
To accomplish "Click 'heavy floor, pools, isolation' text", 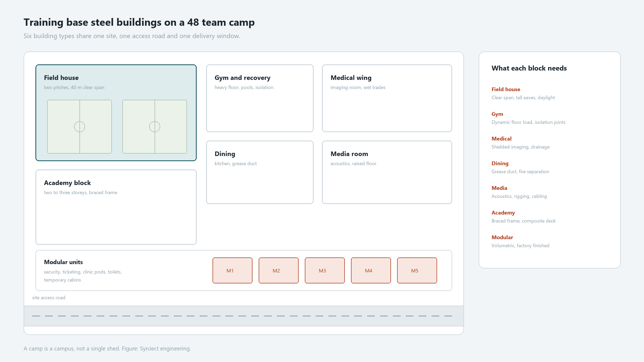I will click(244, 87).
